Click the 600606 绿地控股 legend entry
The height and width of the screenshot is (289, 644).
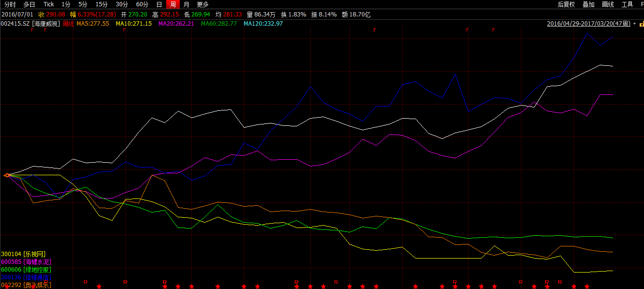pyautogui.click(x=26, y=270)
